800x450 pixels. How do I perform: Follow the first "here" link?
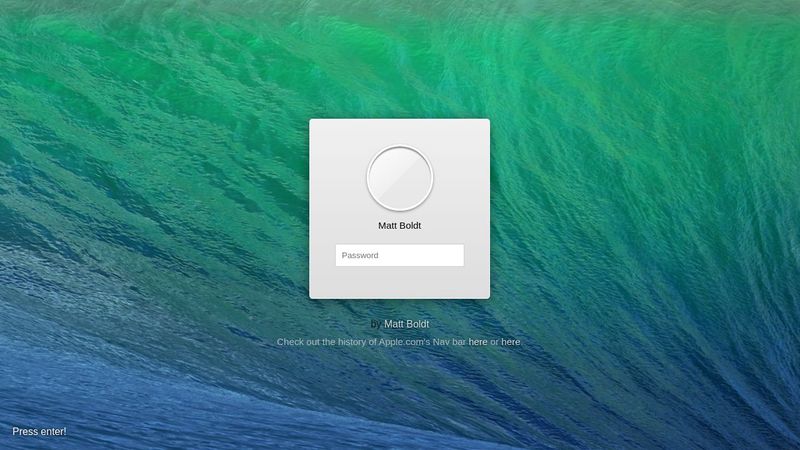pyautogui.click(x=478, y=342)
